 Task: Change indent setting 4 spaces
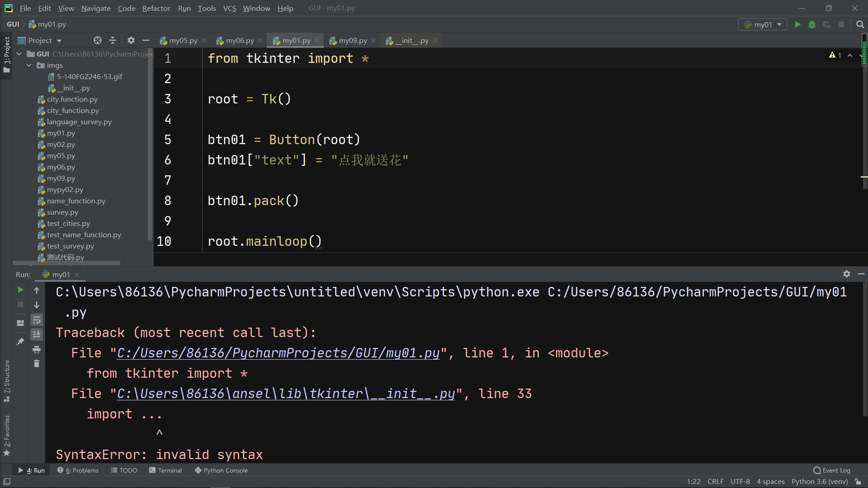771,482
